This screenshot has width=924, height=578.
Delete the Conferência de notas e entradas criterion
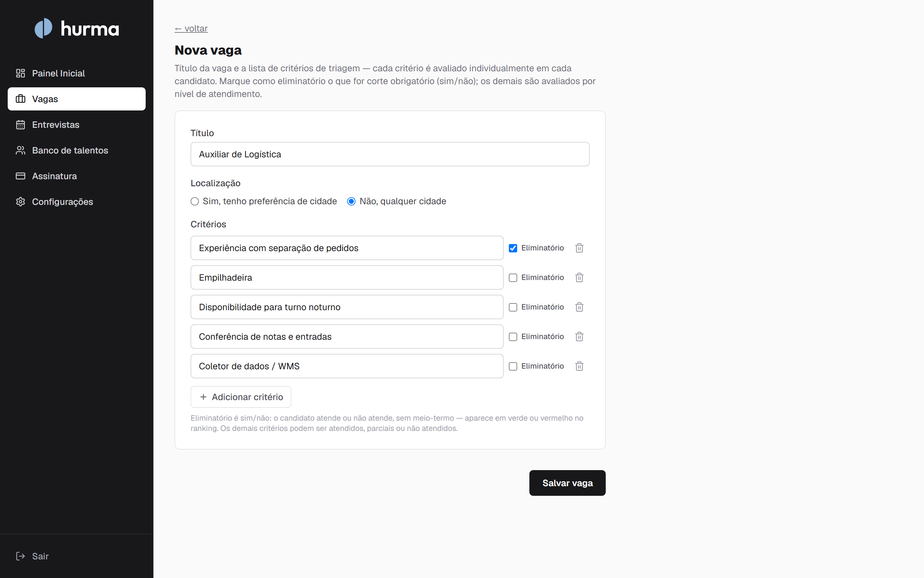click(x=579, y=337)
